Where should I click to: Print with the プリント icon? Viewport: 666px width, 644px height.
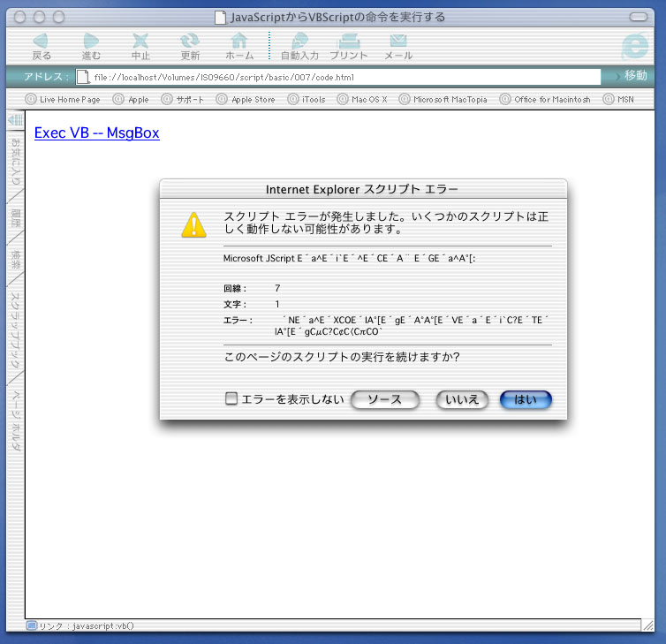pyautogui.click(x=349, y=46)
